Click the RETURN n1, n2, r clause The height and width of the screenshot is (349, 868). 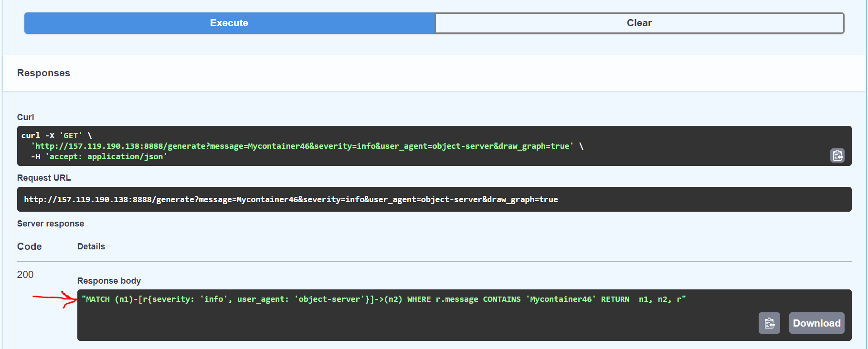[x=643, y=299]
